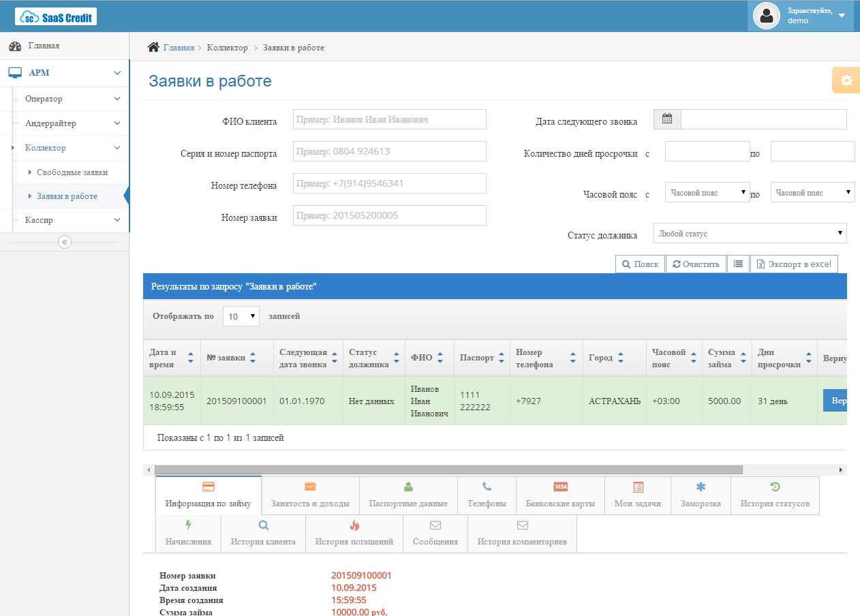Click the list view icon button
The height and width of the screenshot is (616, 860).
[738, 264]
